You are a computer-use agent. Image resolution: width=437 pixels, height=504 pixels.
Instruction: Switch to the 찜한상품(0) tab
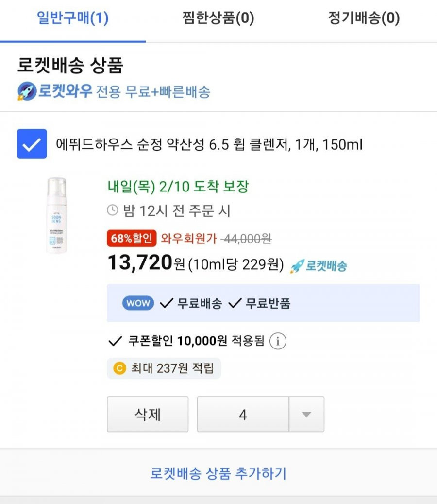point(218,17)
